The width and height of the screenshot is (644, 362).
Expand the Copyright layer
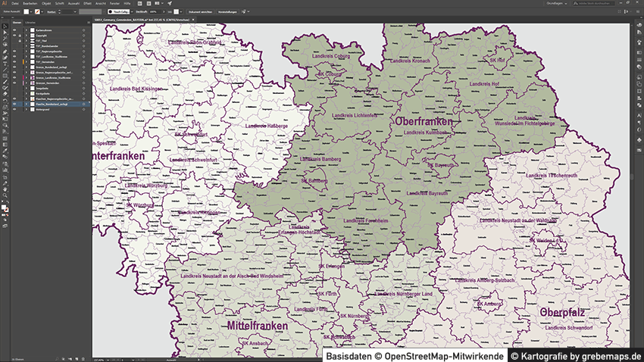click(x=26, y=35)
